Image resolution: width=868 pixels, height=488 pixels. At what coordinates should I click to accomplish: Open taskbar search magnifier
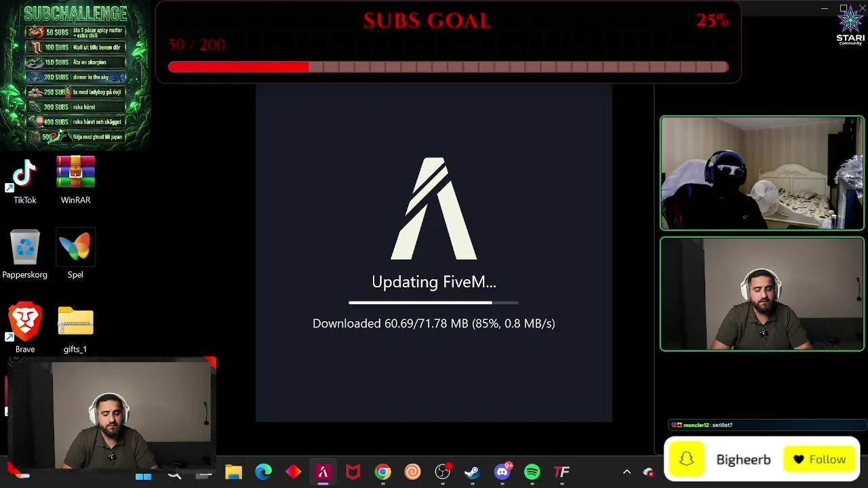pos(174,474)
